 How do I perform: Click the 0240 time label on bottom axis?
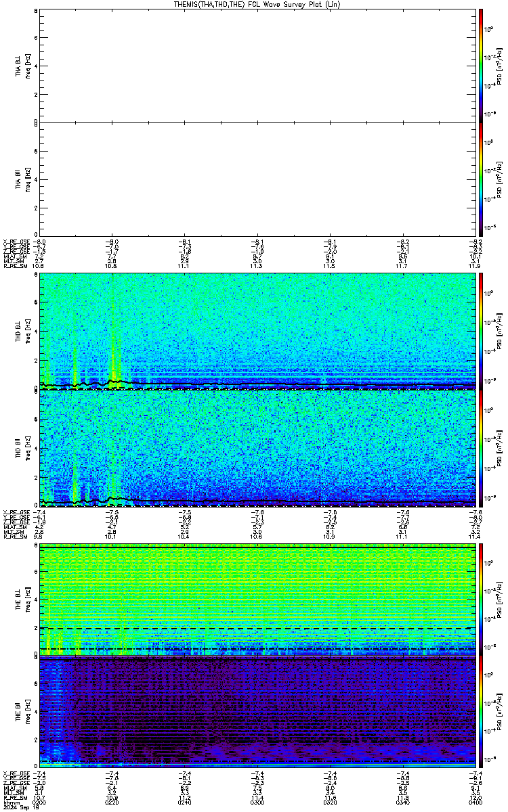coord(185,802)
